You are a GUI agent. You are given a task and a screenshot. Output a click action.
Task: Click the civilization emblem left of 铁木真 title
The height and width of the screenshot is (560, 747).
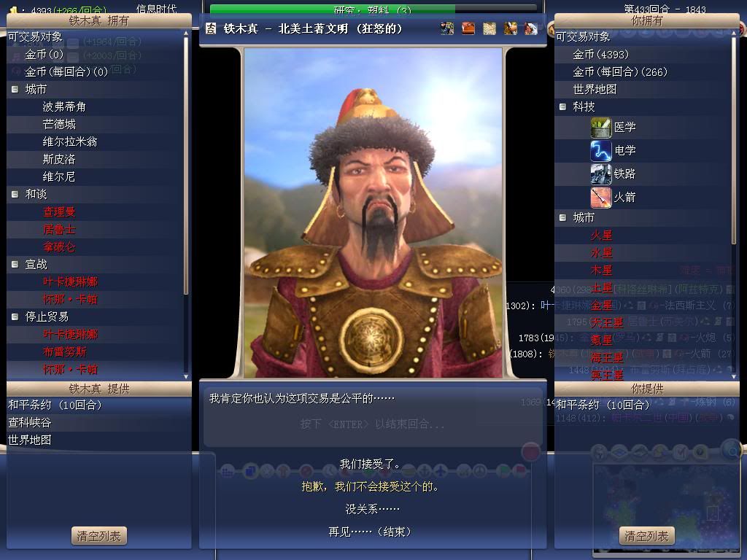tap(211, 28)
